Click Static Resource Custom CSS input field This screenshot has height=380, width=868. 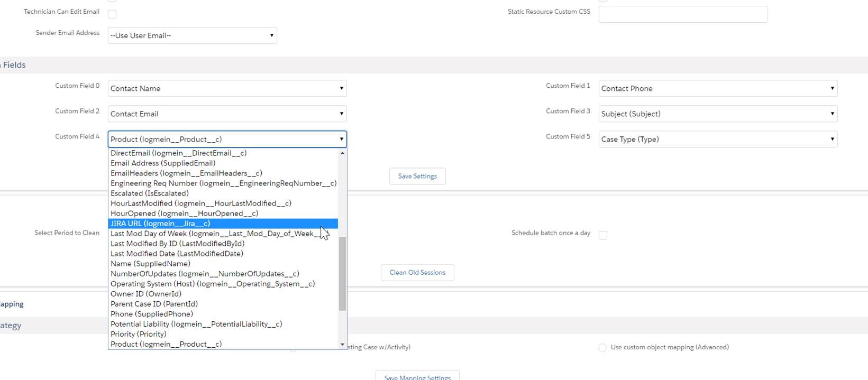point(683,14)
